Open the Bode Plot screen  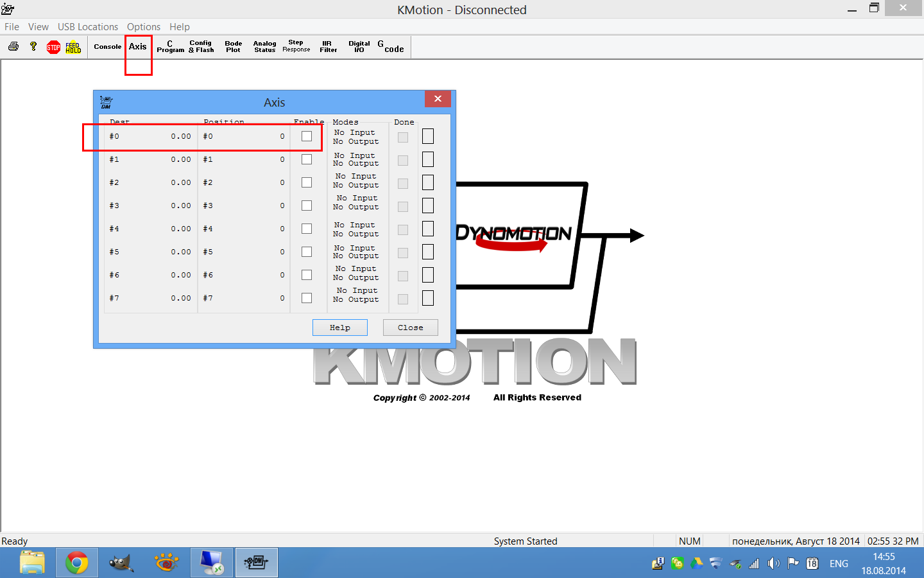(x=234, y=47)
